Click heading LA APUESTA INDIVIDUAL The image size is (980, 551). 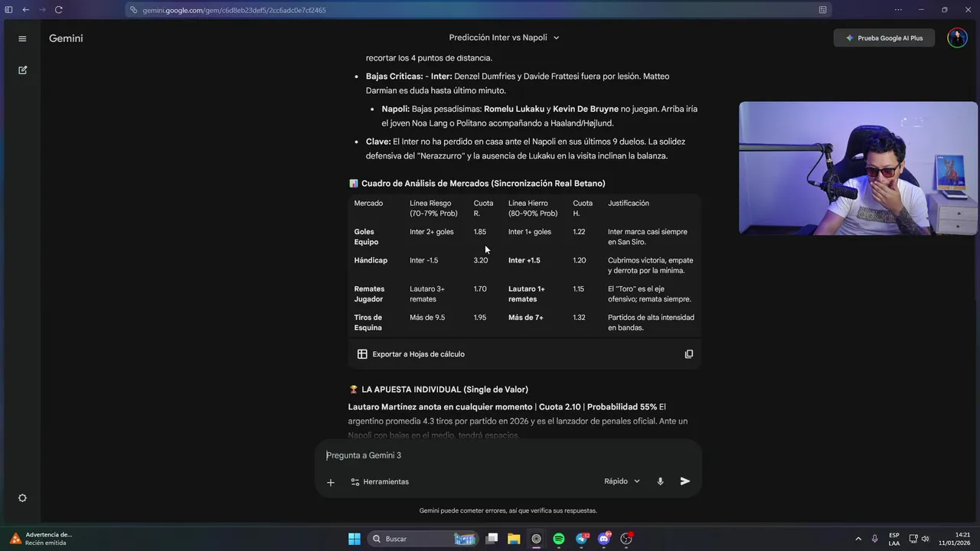tap(445, 390)
